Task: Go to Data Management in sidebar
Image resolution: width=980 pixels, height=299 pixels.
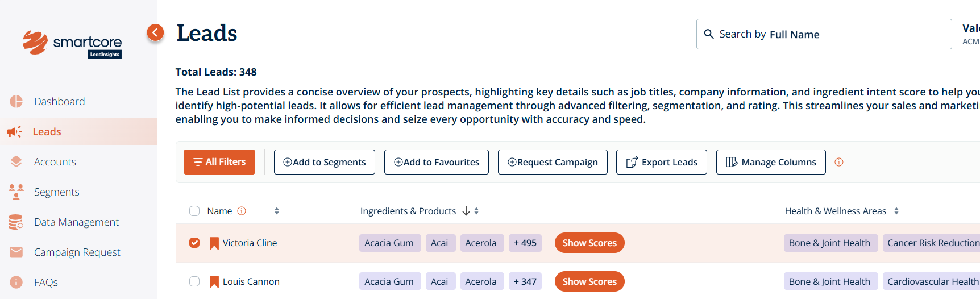Action: [76, 222]
